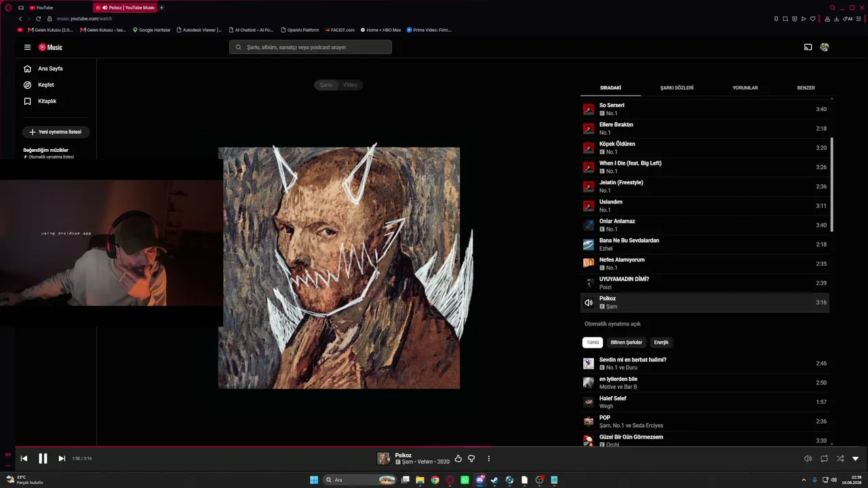
Task: Dislike the song Psikoz
Action: (471, 459)
